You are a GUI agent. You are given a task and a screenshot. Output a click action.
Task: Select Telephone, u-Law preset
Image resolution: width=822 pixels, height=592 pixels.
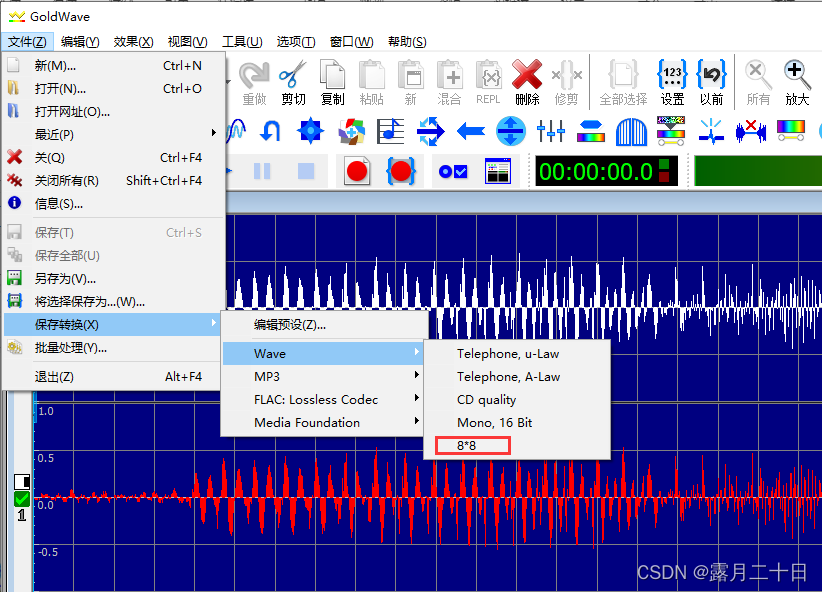click(517, 354)
